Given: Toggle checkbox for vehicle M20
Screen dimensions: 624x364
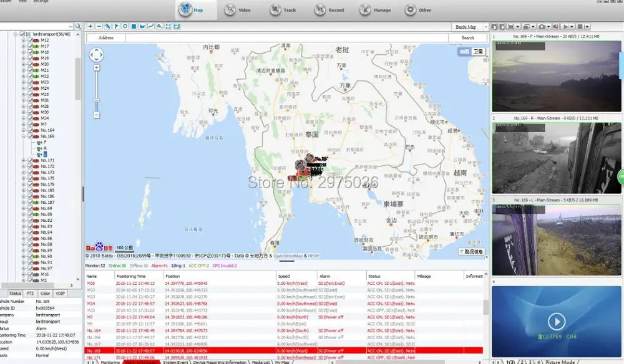Looking at the screenshot, I should pyautogui.click(x=30, y=64).
